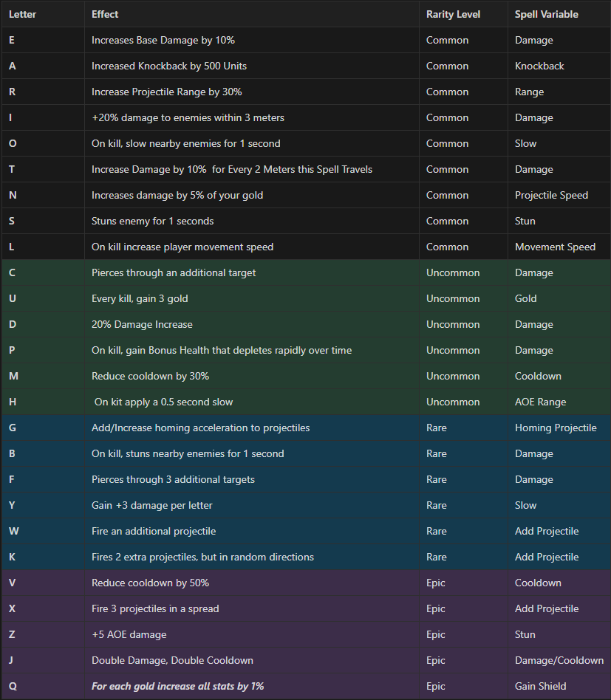611x700 pixels.
Task: Click 'Reduce cooldown by 50%' effect cell
Action: [151, 583]
